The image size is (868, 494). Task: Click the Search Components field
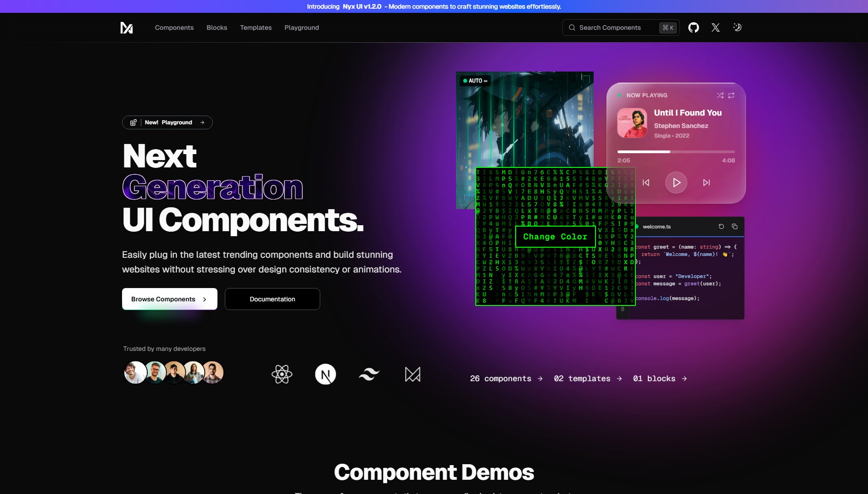tap(621, 28)
